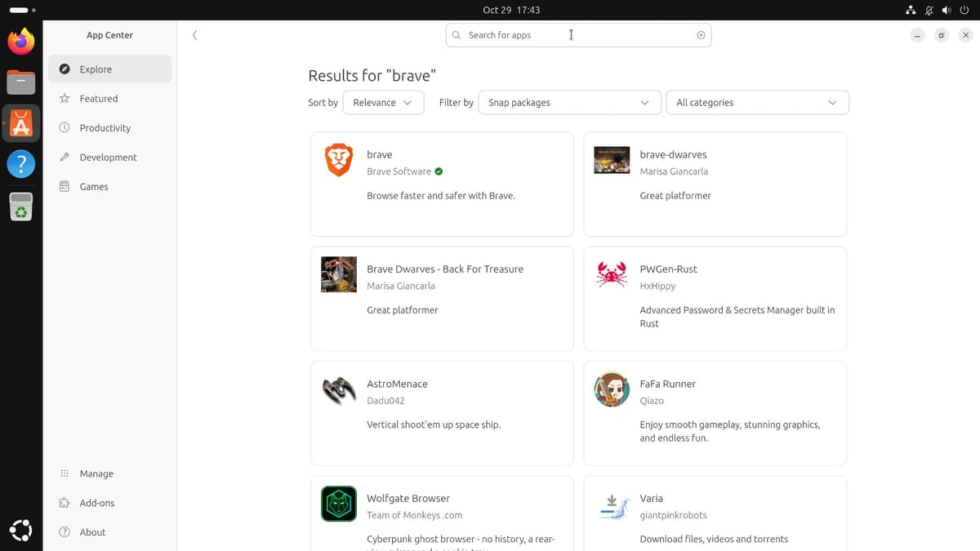Image resolution: width=980 pixels, height=551 pixels.
Task: Open the Help app in dock
Action: tap(21, 163)
